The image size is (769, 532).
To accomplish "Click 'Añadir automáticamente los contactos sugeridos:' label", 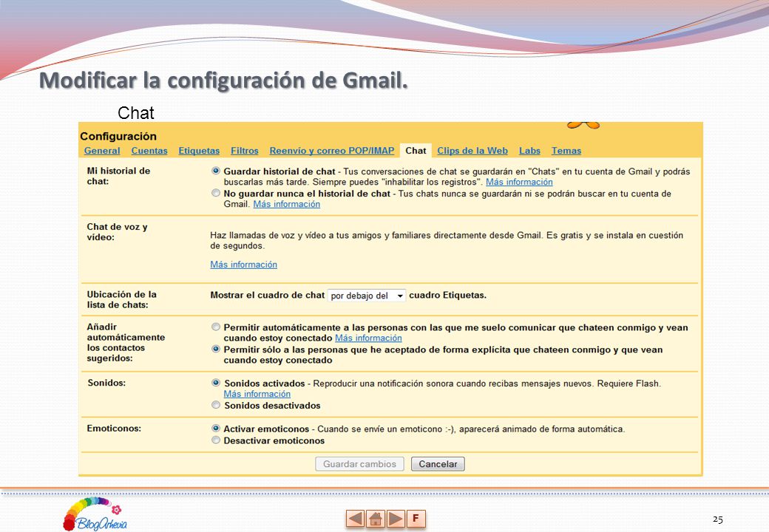I will tap(126, 342).
